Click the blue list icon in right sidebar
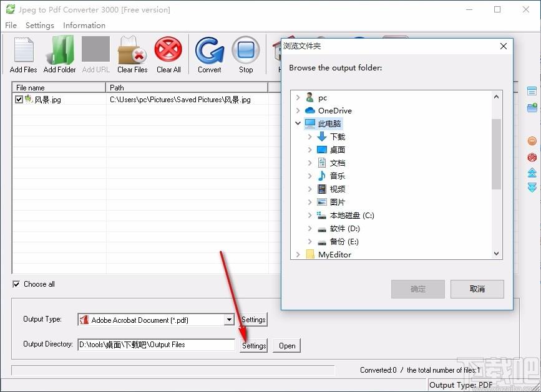The width and height of the screenshot is (541, 392). (532, 91)
